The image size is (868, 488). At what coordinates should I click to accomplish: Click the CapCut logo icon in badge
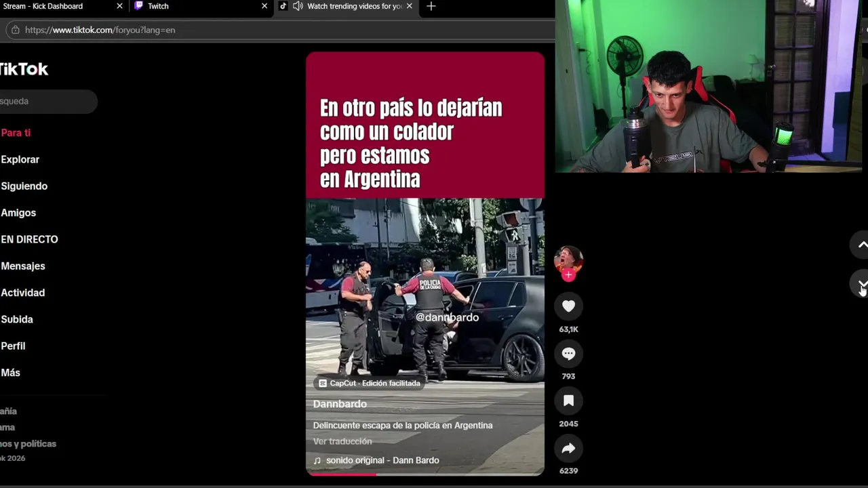pyautogui.click(x=323, y=383)
